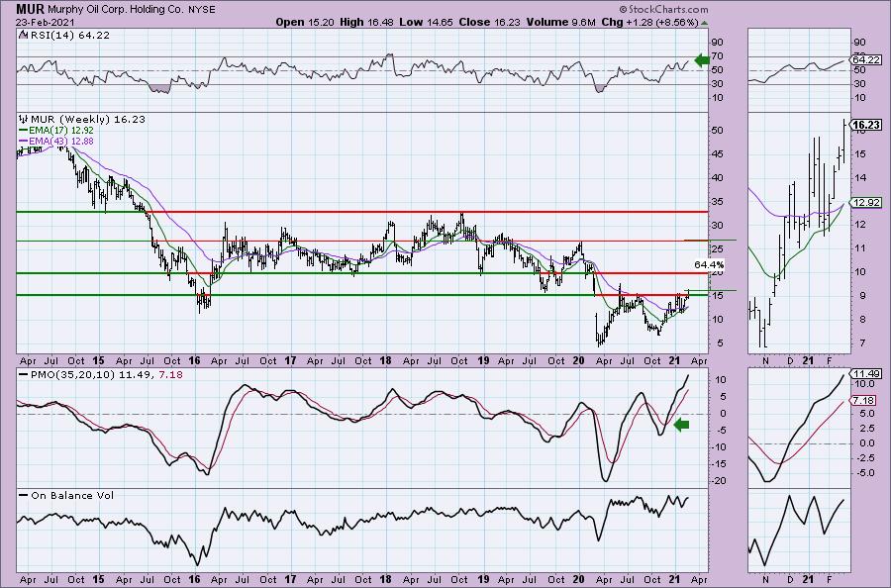Click the 12.92 EMA tag on right panel
Viewport: 891px width, 588px height.
pyautogui.click(x=867, y=203)
